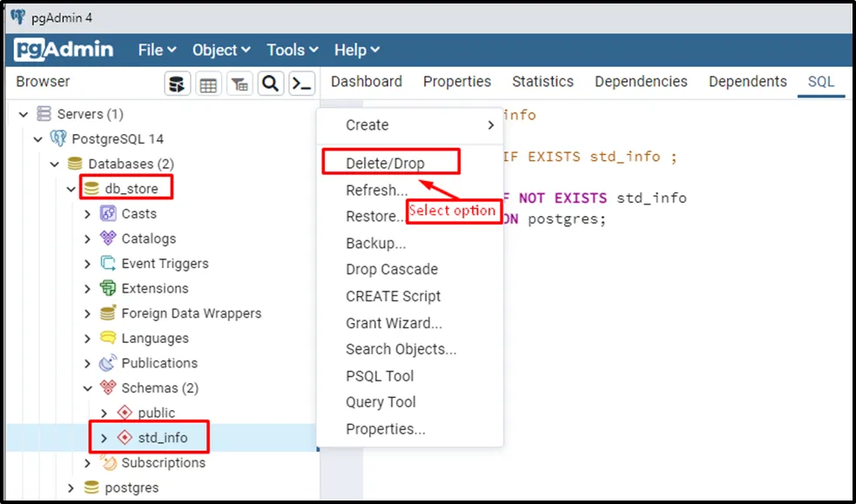Click Drop Cascade in the context menu

coord(391,270)
